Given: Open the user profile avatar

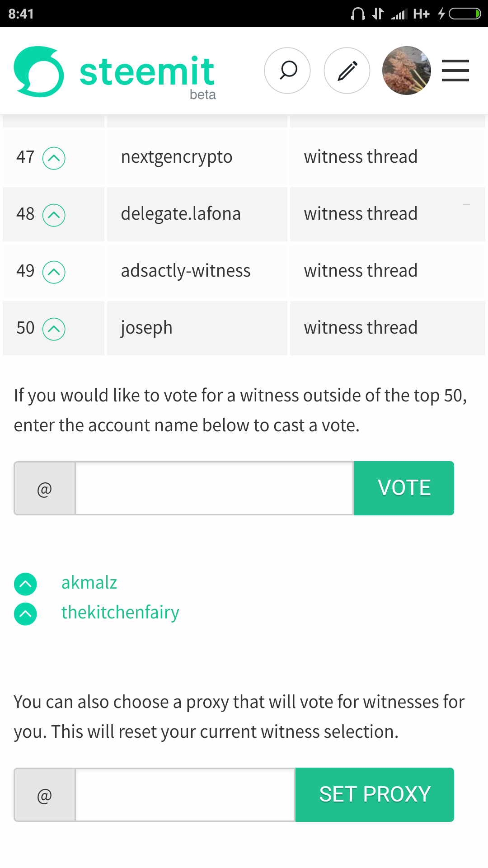Looking at the screenshot, I should pyautogui.click(x=407, y=71).
